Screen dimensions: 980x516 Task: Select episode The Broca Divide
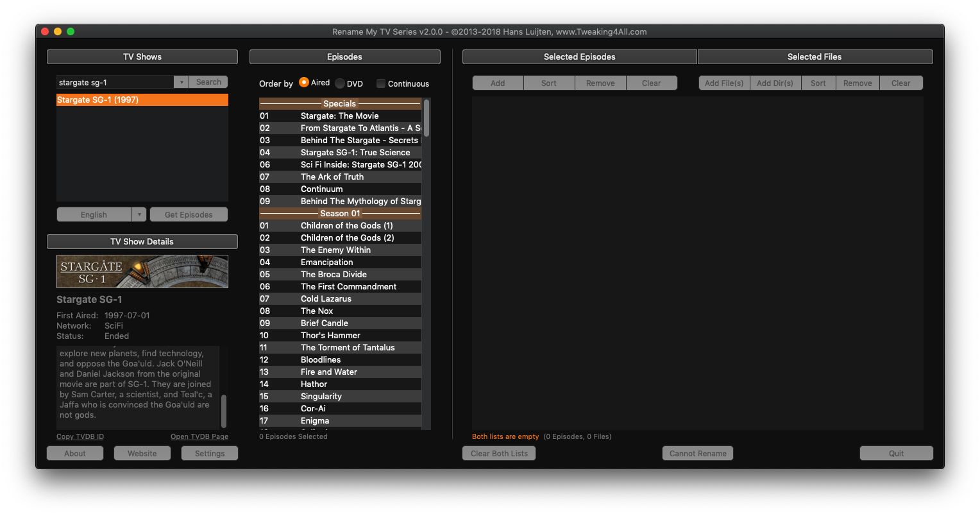pos(340,274)
